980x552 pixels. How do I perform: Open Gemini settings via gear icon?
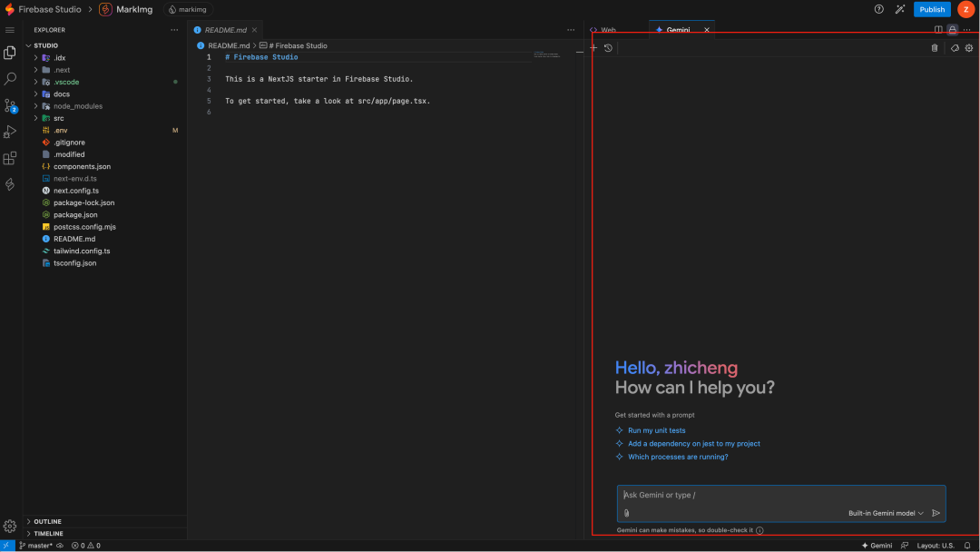(969, 47)
